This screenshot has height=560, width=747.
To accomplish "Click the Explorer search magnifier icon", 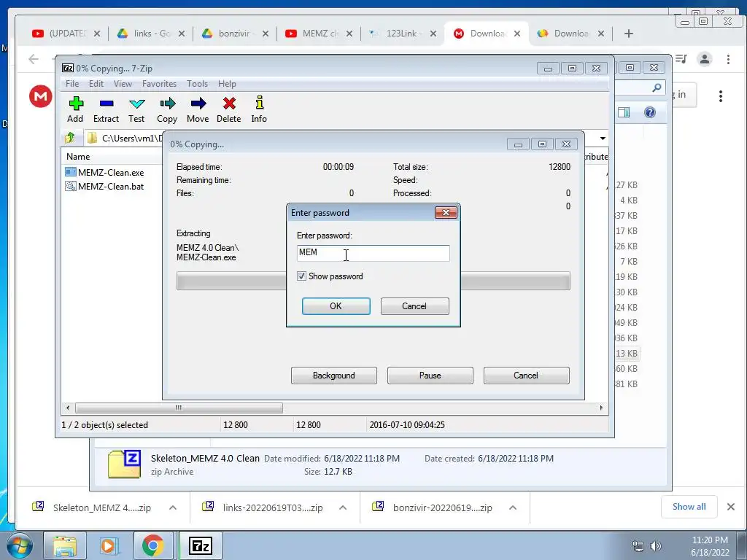I will click(x=657, y=87).
